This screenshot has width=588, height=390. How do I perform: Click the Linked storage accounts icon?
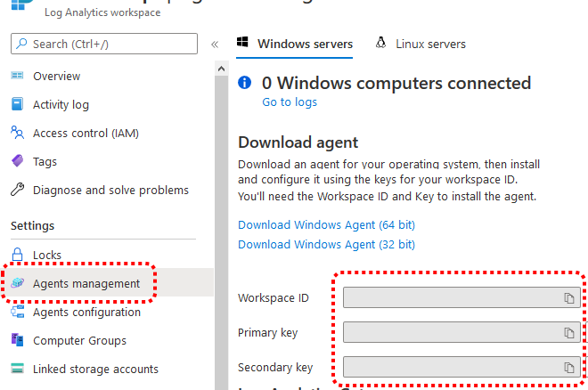coord(17,369)
